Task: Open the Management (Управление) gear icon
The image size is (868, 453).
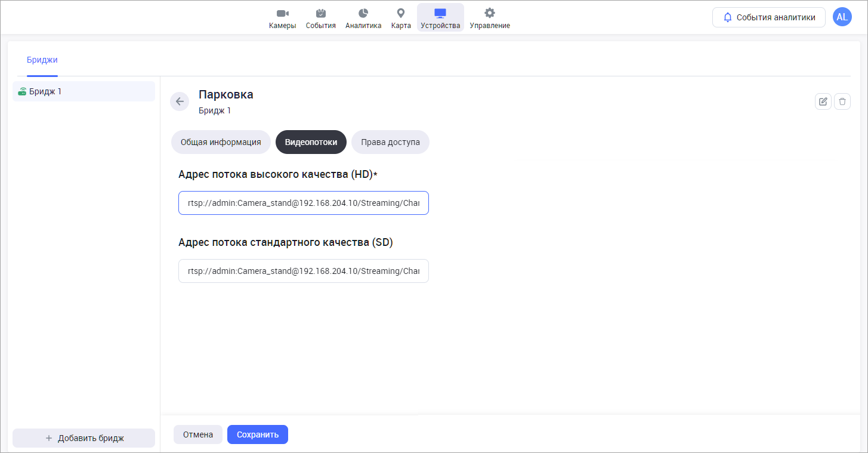Action: pos(489,13)
